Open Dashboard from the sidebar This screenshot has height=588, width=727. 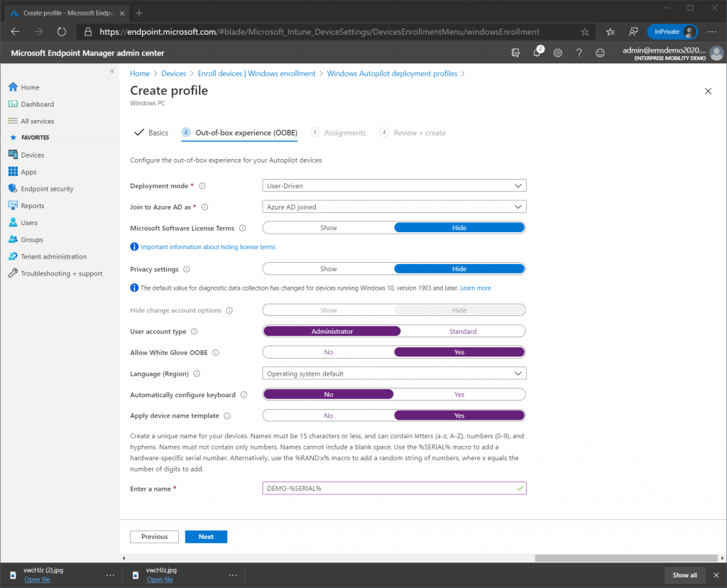click(31, 104)
